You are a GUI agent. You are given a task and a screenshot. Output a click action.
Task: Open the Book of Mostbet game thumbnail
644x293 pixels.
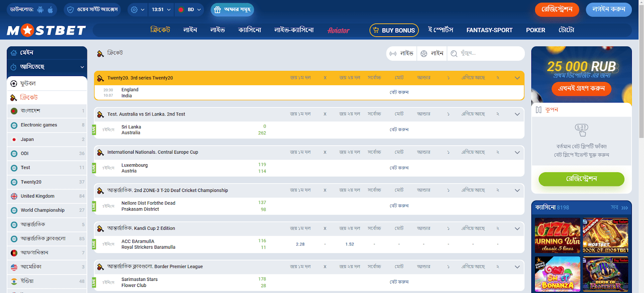605,235
